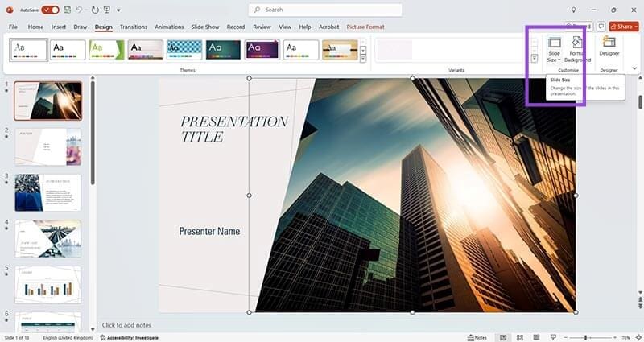Viewport: 644px width, 342px height.
Task: Open the Comments pane icon
Action: 601,27
